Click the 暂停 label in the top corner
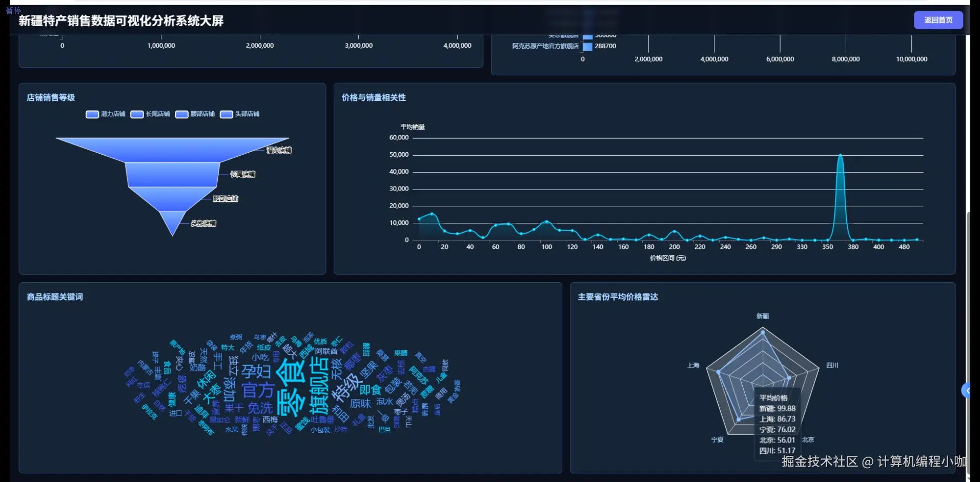 [x=13, y=10]
